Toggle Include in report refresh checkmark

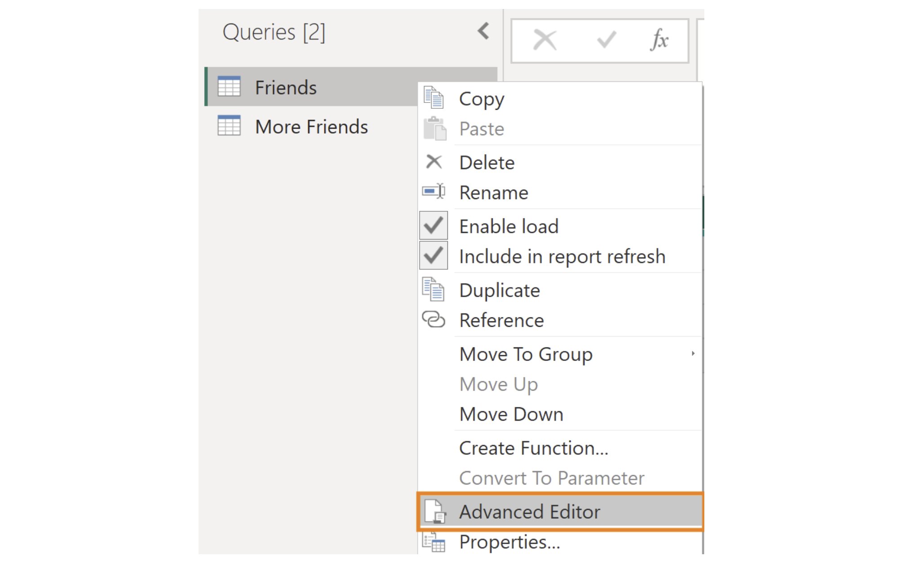tap(433, 256)
